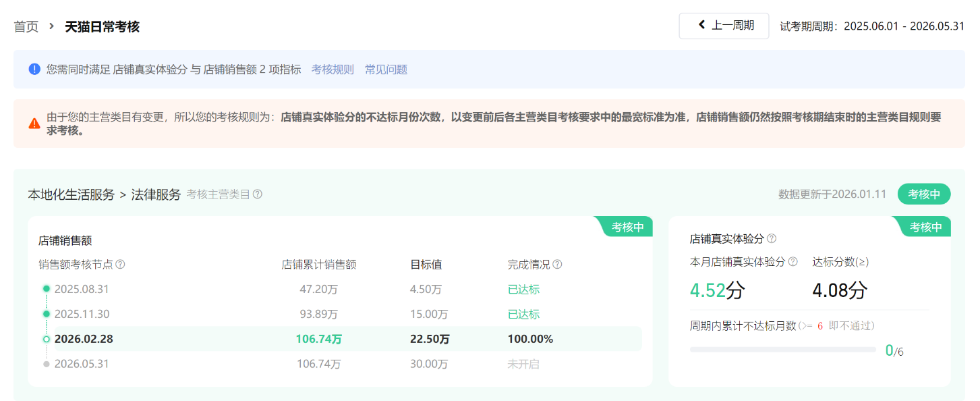Click 考核中 ribbon on 店铺销售额 card
980x401 pixels.
tap(627, 228)
